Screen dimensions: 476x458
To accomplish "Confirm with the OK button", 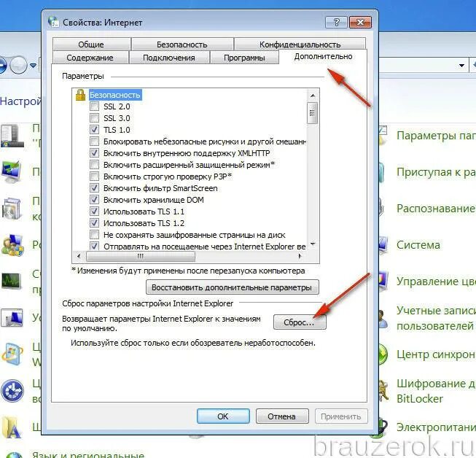I will pos(223,416).
